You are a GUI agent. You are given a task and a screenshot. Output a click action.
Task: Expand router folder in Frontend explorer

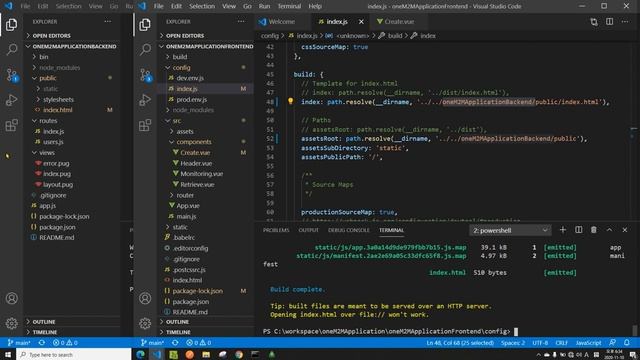point(185,195)
